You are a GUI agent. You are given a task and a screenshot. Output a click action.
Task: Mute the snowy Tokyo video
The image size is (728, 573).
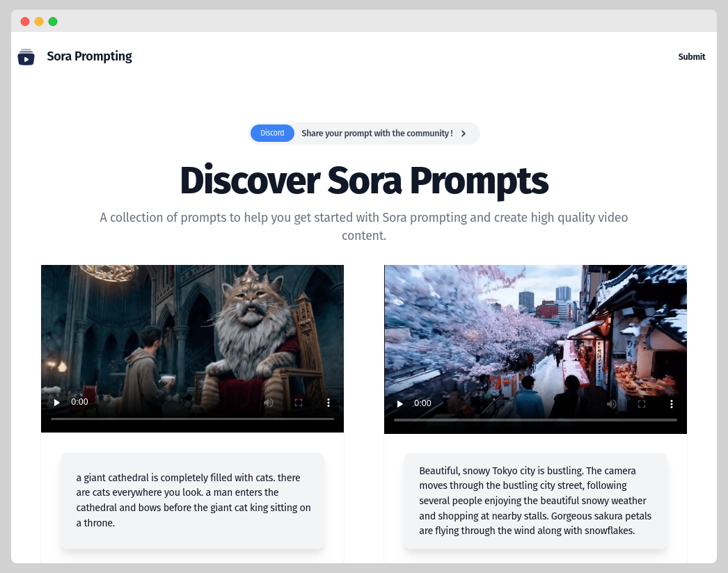point(612,403)
